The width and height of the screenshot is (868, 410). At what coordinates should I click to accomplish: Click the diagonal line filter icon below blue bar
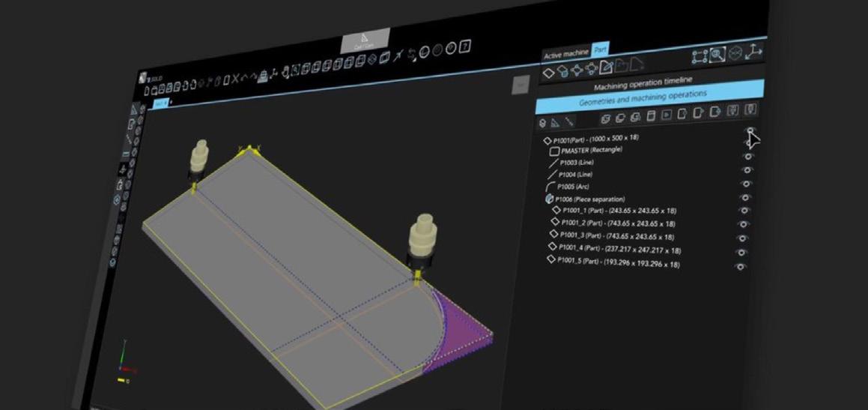click(569, 121)
